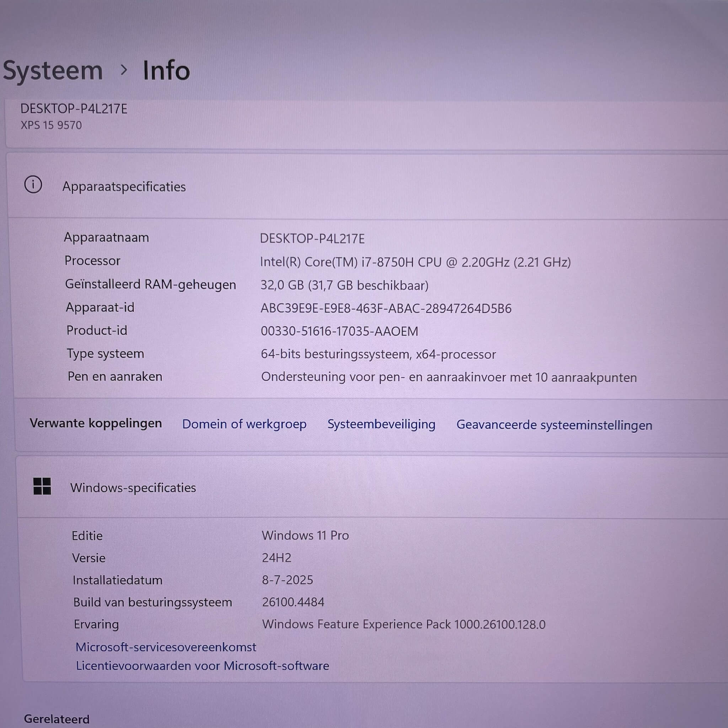Click the Build van besturingssysteem label
Screen dimensions: 728x728
coord(152,603)
